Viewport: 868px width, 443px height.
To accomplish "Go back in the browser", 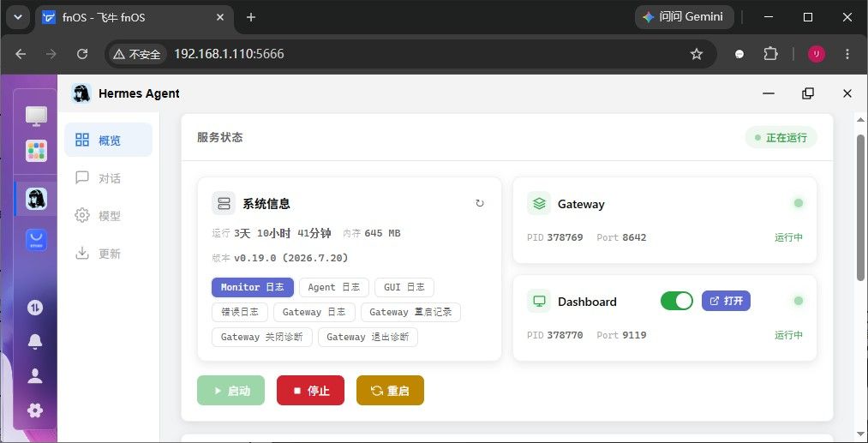I will pyautogui.click(x=21, y=54).
